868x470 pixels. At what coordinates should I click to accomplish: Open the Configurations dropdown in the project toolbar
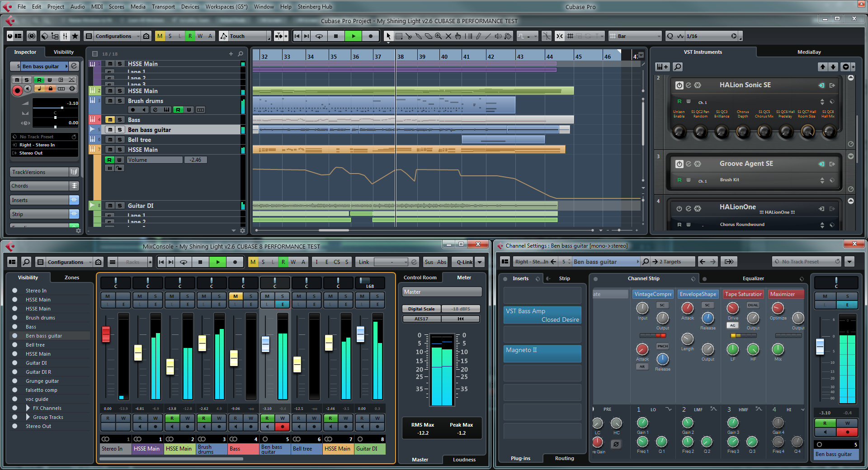click(115, 36)
